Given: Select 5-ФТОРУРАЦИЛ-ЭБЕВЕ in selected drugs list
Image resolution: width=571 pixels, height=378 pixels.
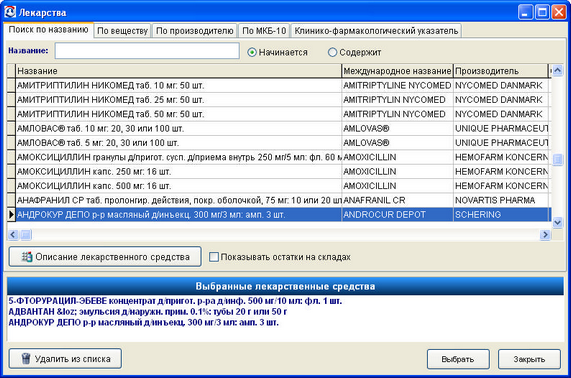Looking at the screenshot, I should (x=175, y=301).
